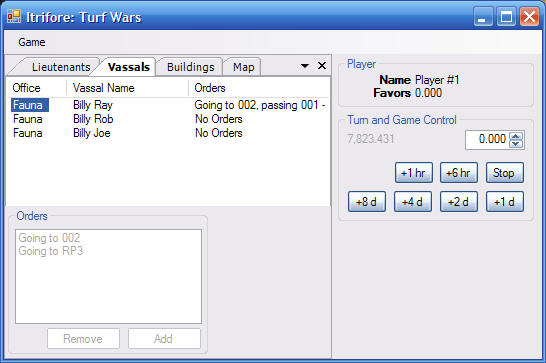Advance the game by +4 d
Image resolution: width=546 pixels, height=363 pixels.
[x=413, y=201]
